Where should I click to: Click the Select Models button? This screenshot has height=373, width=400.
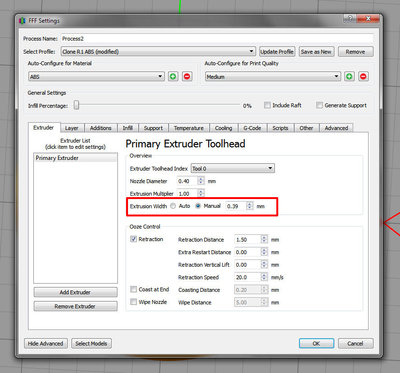(91, 344)
